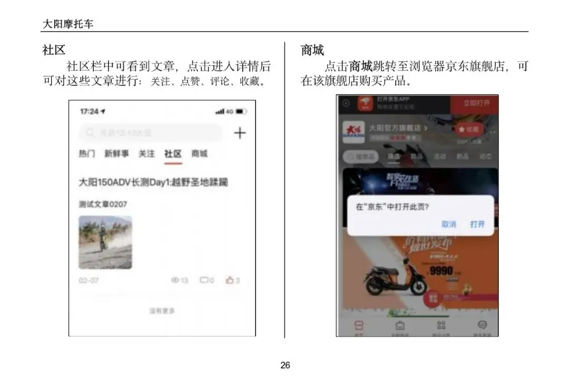
Task: Close the JD app banner with the X icon
Action: point(346,103)
